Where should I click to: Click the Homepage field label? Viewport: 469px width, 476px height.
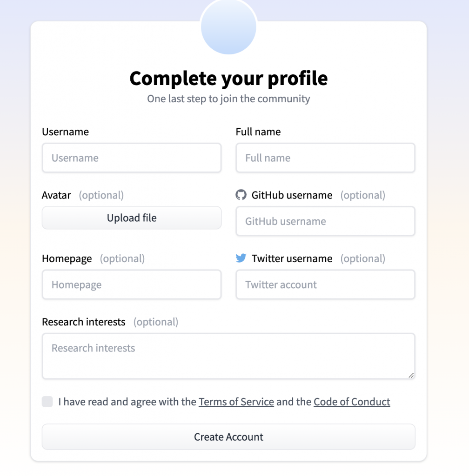[x=67, y=258]
